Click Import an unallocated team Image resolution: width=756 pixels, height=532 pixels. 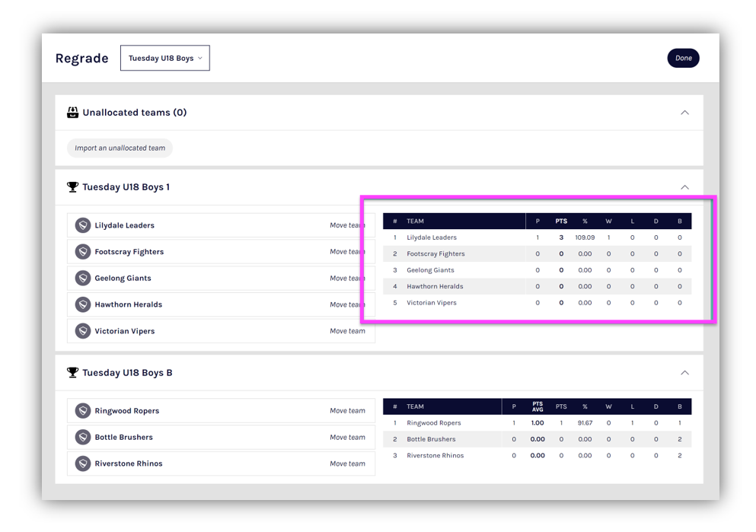coord(120,148)
